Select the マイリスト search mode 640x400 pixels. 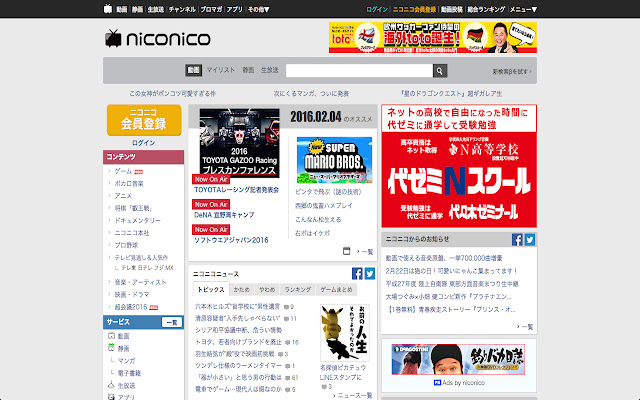point(221,70)
